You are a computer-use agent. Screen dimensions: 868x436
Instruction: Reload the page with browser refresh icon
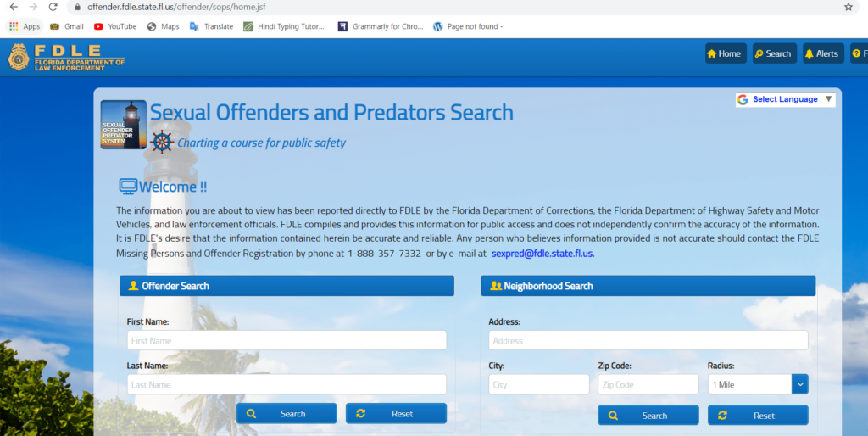[53, 7]
